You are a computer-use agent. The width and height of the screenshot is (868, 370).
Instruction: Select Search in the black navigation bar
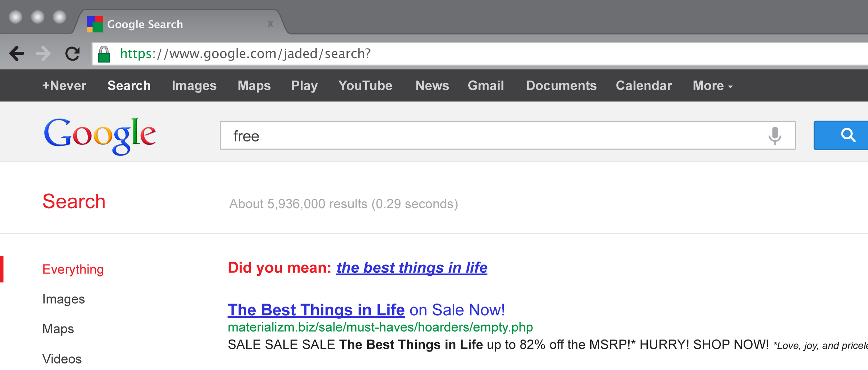[x=129, y=86]
